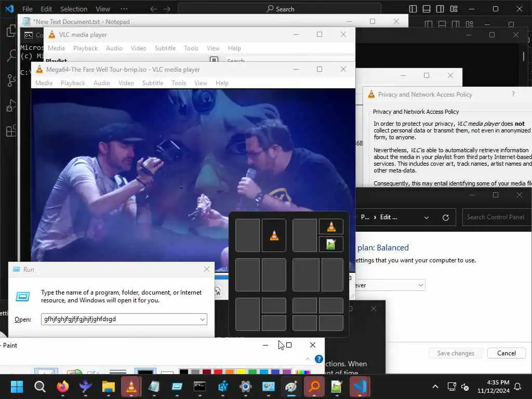Open File Explorer from the taskbar
Screen dimensions: 532x399
pyautogui.click(x=109, y=387)
